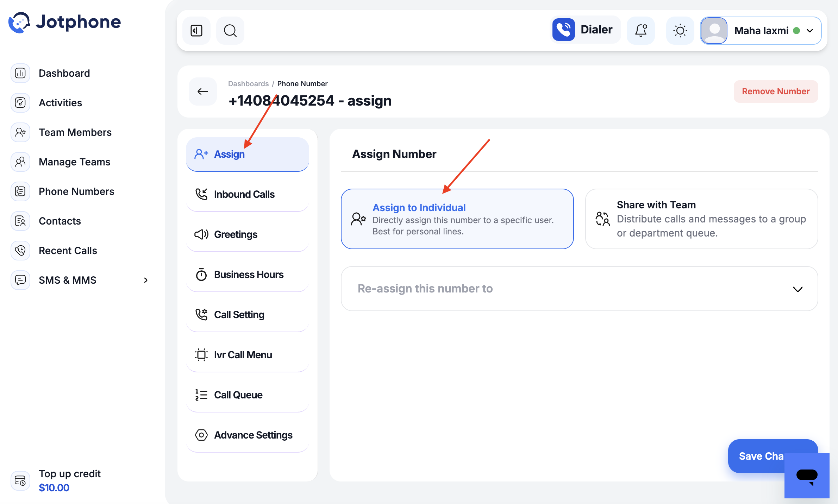Viewport: 838px width, 504px height.
Task: Select the Assign tab
Action: point(248,154)
